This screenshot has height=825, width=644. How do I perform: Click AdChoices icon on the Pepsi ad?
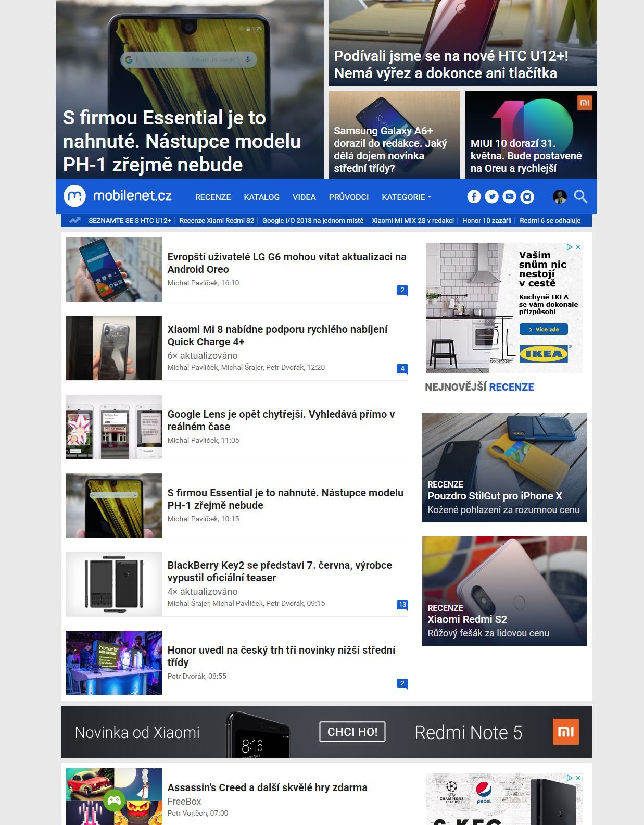tap(570, 778)
